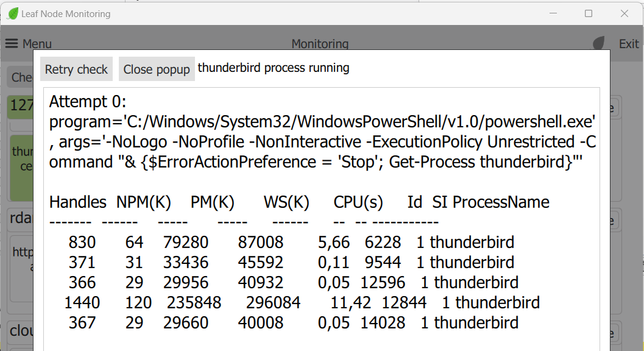
Task: Open the hamburger Menu
Action: pos(28,44)
